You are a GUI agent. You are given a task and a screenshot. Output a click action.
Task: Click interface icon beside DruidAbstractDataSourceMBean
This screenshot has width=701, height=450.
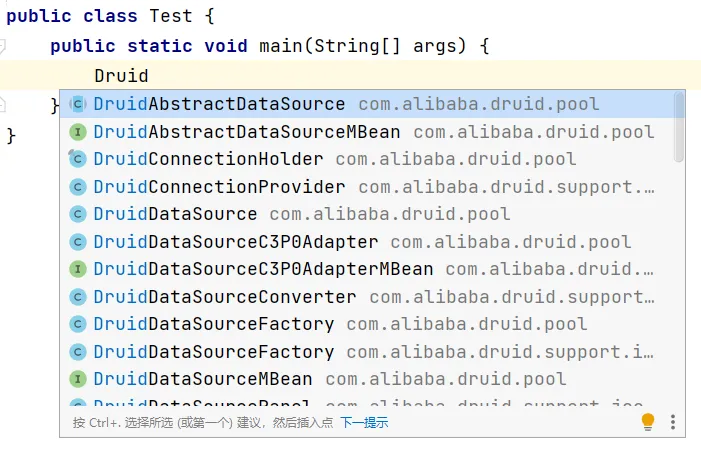coord(77,132)
